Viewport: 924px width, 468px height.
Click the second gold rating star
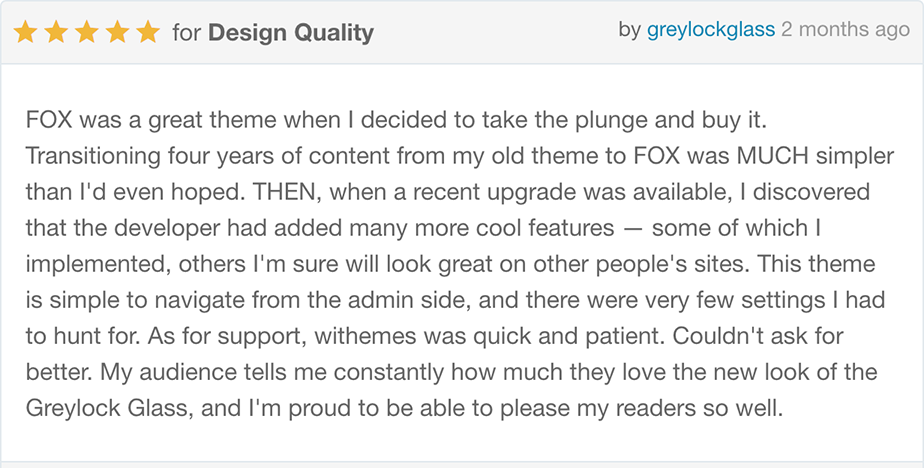pyautogui.click(x=56, y=32)
